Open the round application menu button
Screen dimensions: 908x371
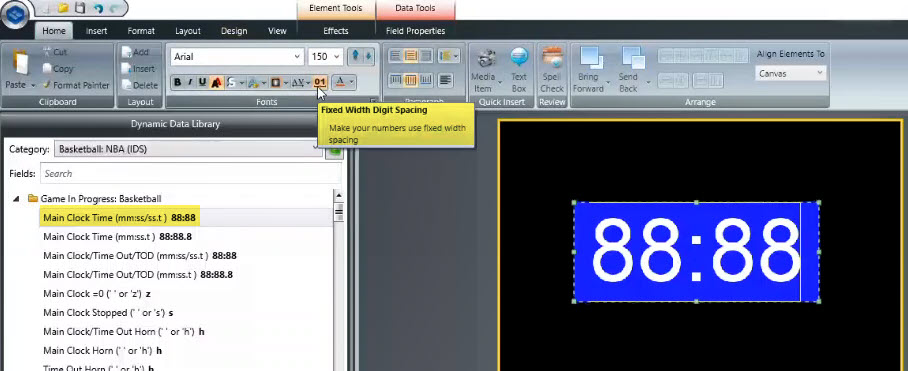[x=14, y=14]
